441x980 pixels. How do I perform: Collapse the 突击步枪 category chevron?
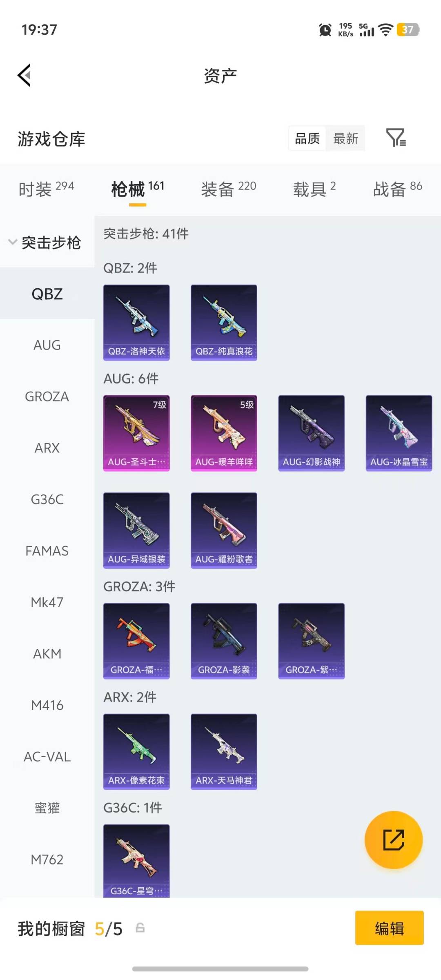[13, 242]
